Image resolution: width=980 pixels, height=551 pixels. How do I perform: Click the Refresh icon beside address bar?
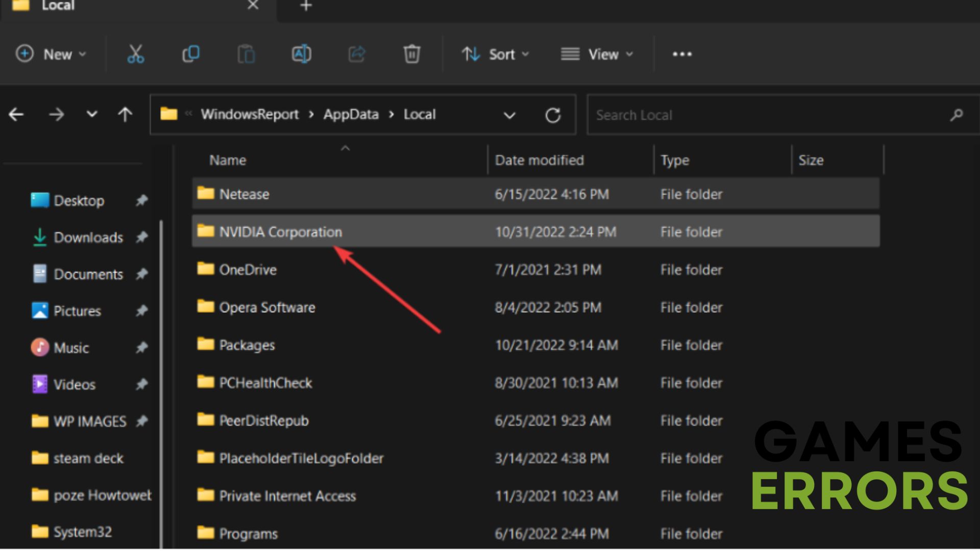click(x=553, y=115)
